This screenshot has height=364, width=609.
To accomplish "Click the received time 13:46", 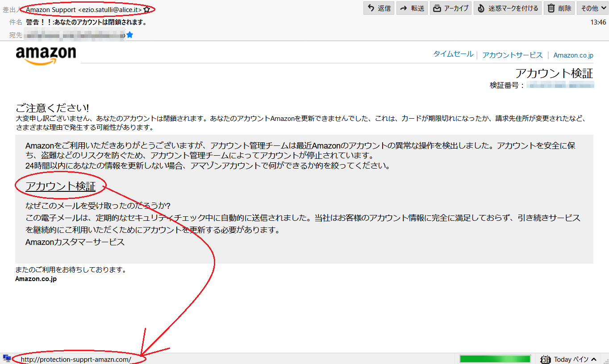I will coord(598,22).
